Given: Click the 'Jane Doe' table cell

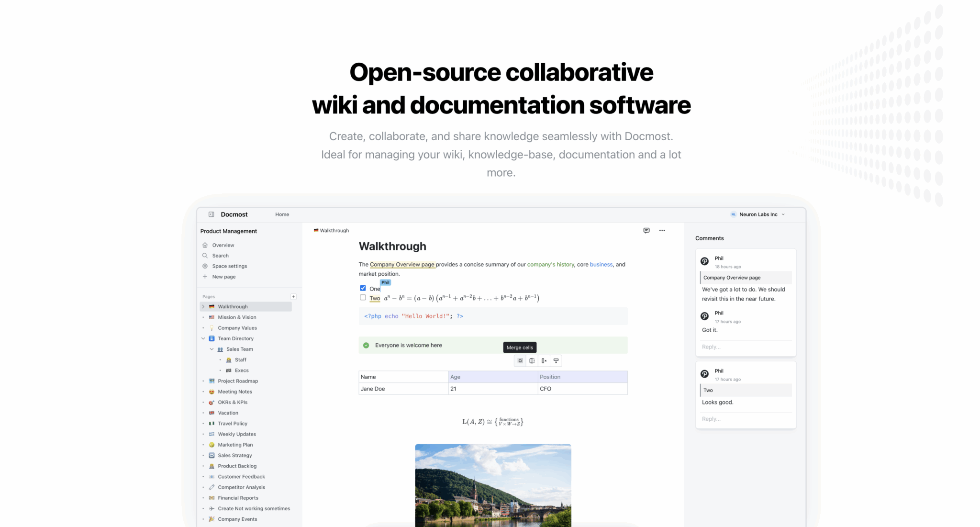Looking at the screenshot, I should point(403,389).
